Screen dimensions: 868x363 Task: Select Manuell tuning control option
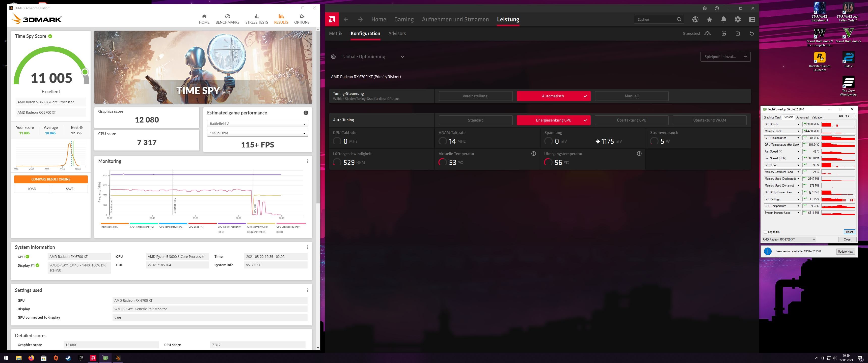tap(631, 96)
